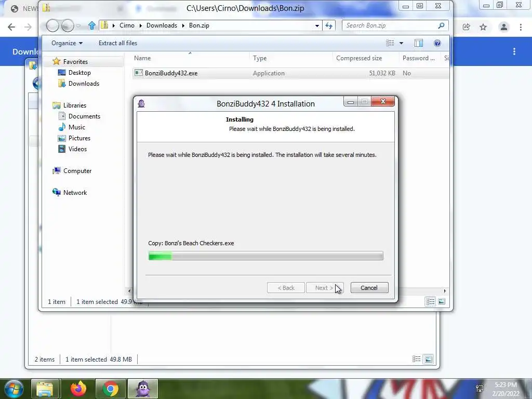Click the Search Bon.zip field
This screenshot has width=532, height=399.
tap(395, 25)
